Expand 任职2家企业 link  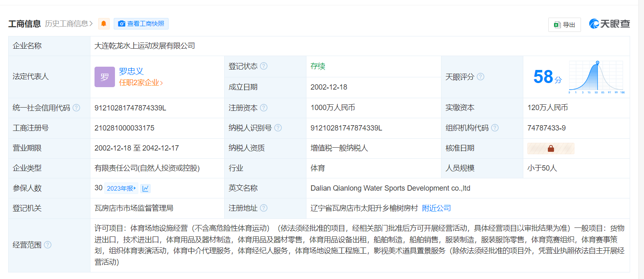point(141,83)
